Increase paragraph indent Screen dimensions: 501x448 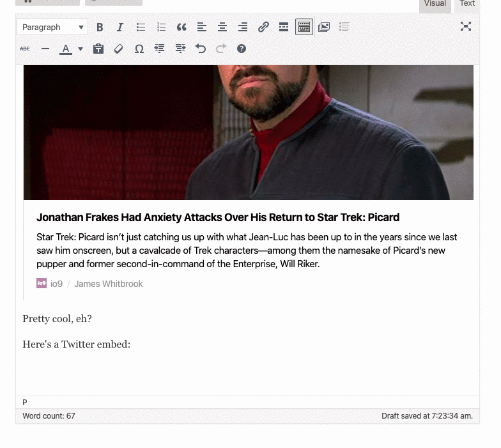coord(180,49)
